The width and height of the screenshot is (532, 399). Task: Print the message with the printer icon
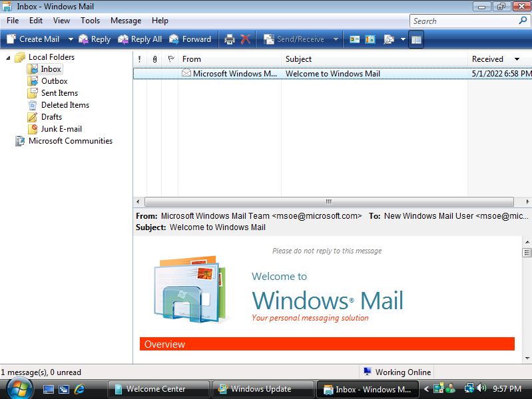230,39
